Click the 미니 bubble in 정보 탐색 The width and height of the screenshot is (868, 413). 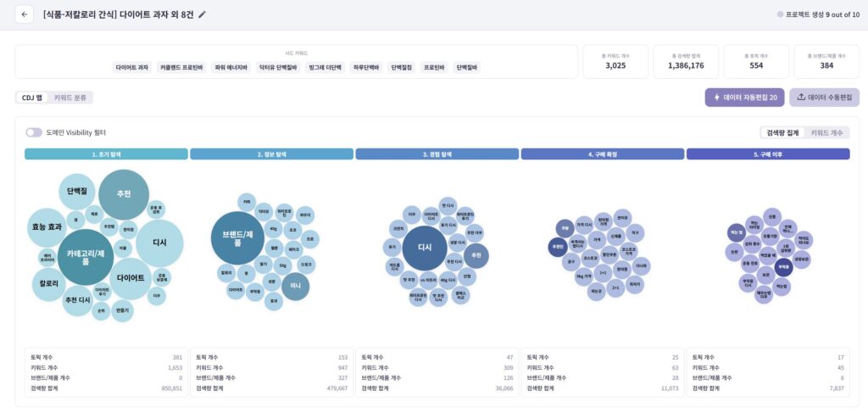click(x=295, y=287)
